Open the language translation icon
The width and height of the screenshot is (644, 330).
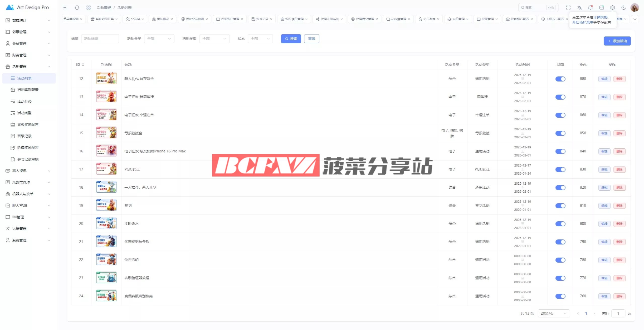579,8
